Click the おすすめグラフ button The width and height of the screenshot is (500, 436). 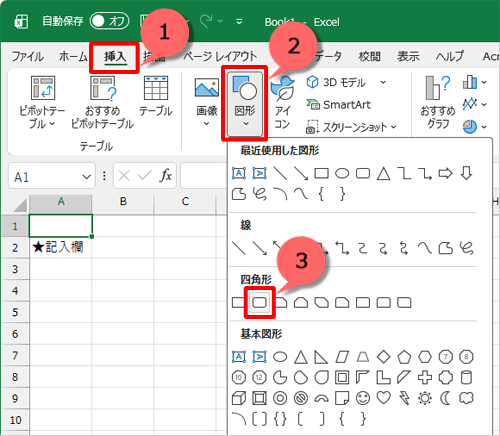click(x=437, y=103)
